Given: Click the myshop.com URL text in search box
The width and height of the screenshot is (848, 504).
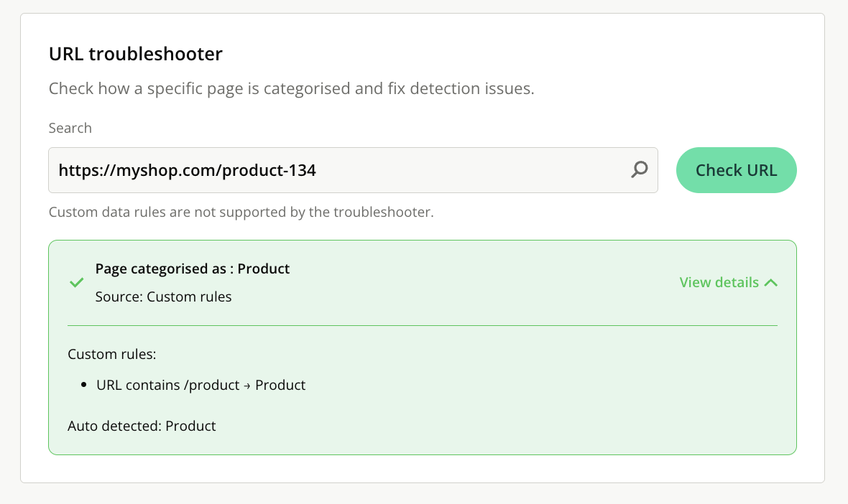Looking at the screenshot, I should tap(187, 170).
